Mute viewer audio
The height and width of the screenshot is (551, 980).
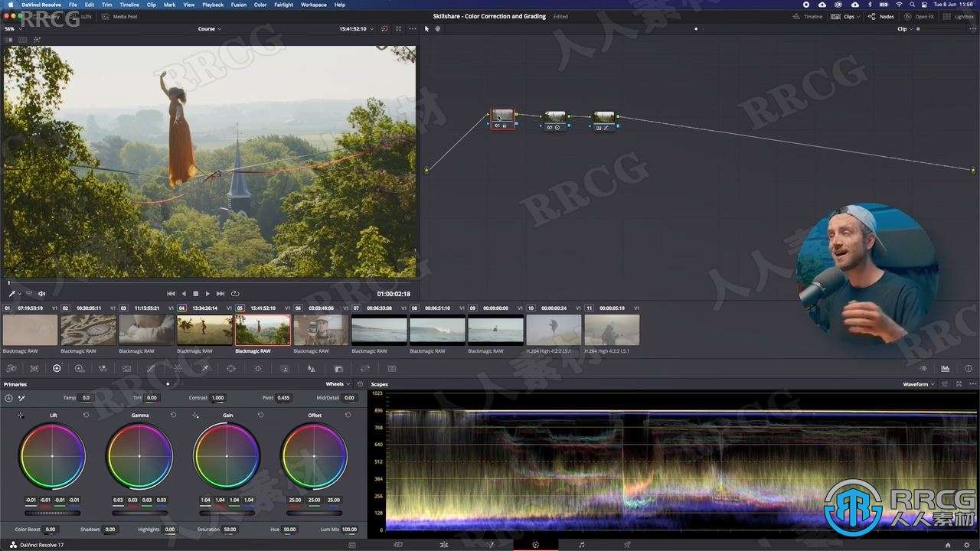coord(41,293)
